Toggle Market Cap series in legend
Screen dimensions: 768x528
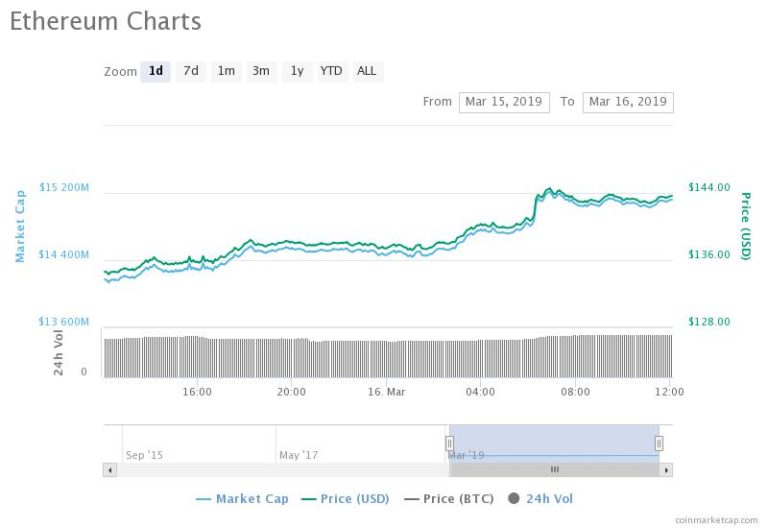click(x=242, y=499)
